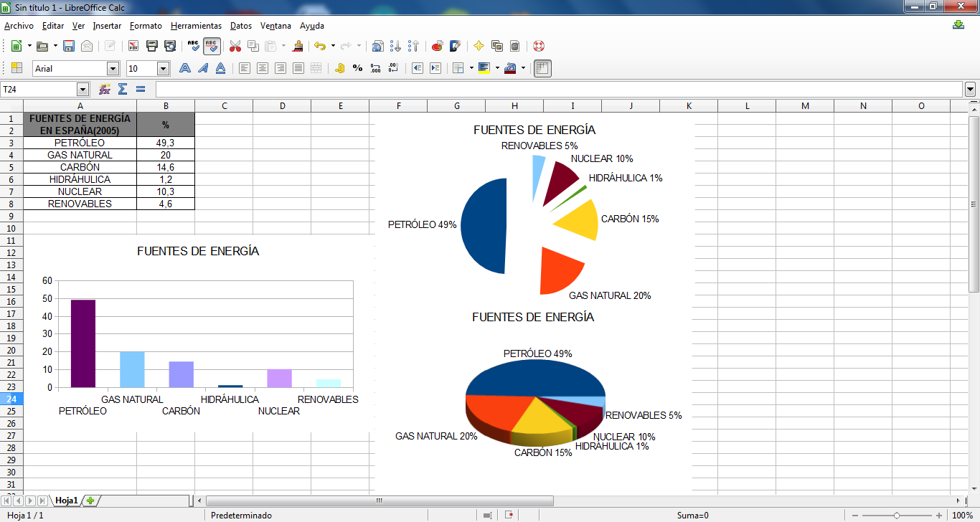Click the Clone formatting paintbrush icon
The height and width of the screenshot is (522, 980).
tap(298, 46)
